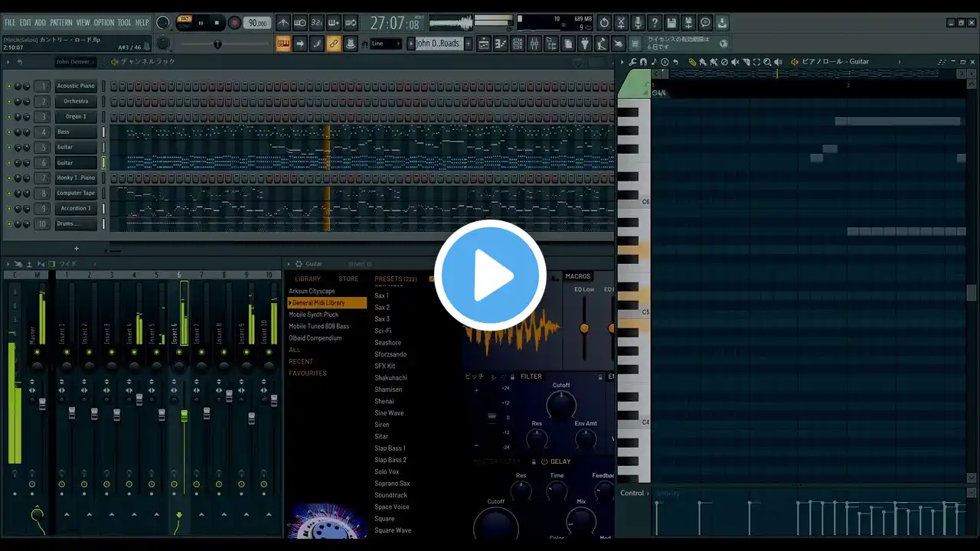Show the FAVOURITES preset filter
Screen dimensions: 980x551
coord(308,373)
